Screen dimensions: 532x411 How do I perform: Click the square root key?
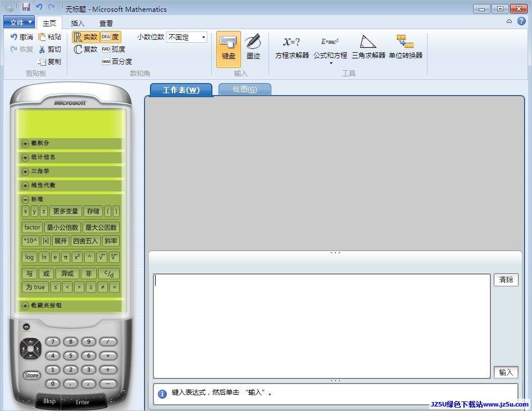(102, 257)
